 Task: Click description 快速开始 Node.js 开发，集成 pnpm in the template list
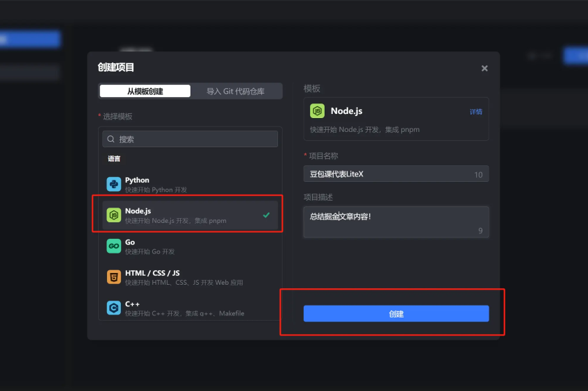[176, 221]
